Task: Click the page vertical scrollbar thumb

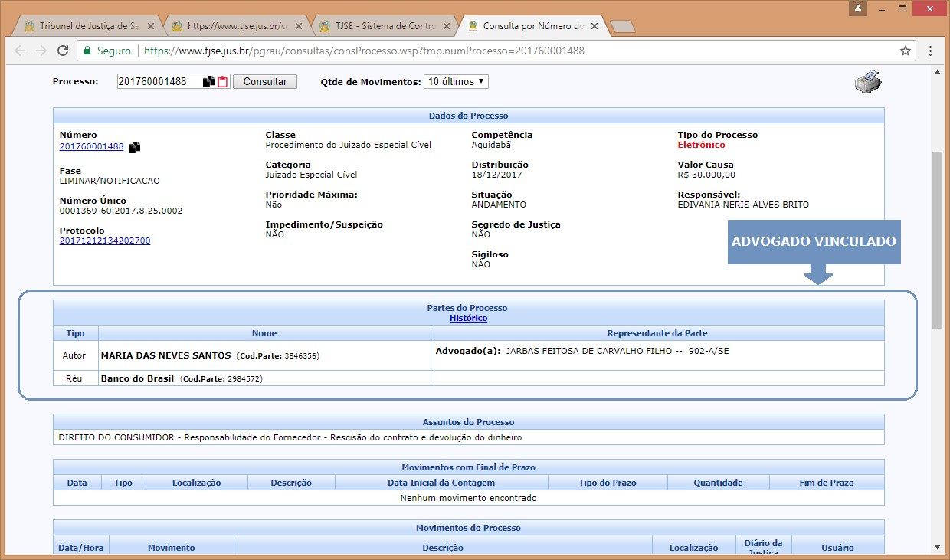Action: tap(937, 239)
